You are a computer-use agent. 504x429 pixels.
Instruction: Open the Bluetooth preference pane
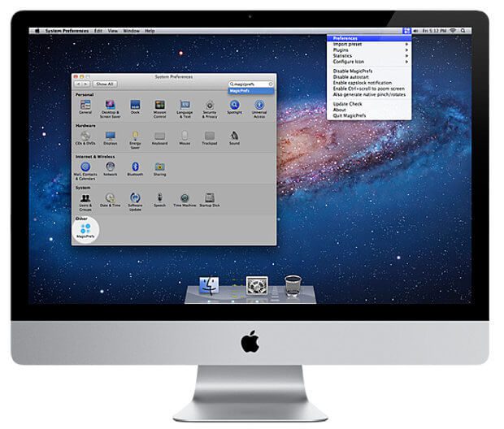135,169
